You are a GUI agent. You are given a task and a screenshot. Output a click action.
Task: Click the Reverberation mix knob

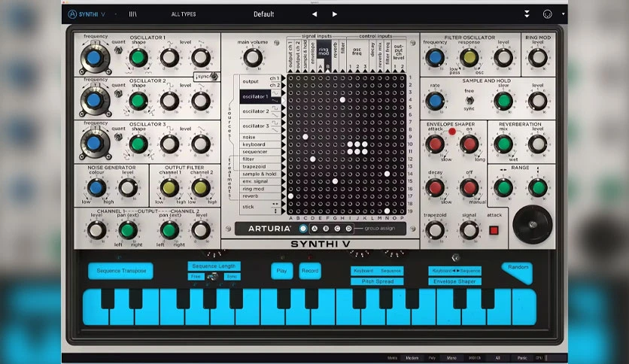(503, 144)
